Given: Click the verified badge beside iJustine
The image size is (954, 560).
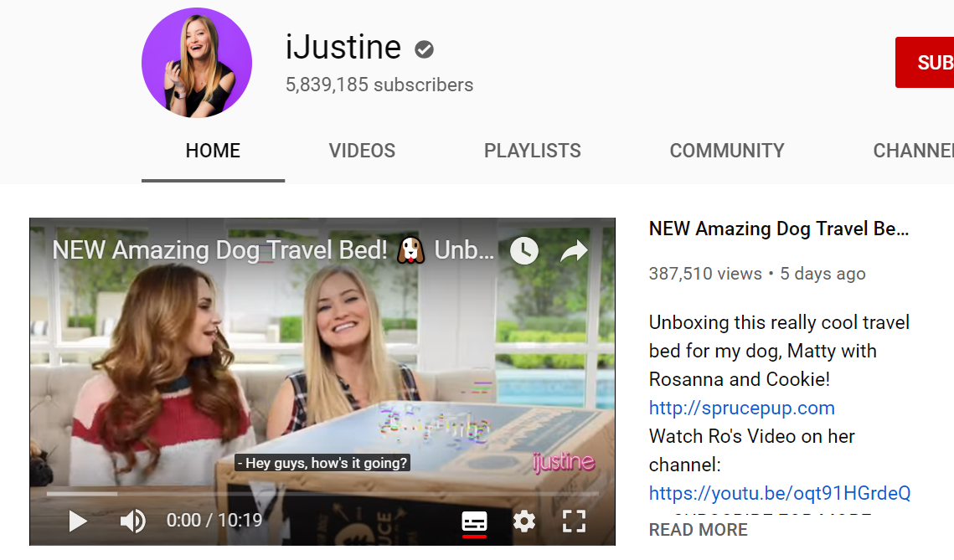Looking at the screenshot, I should [424, 49].
